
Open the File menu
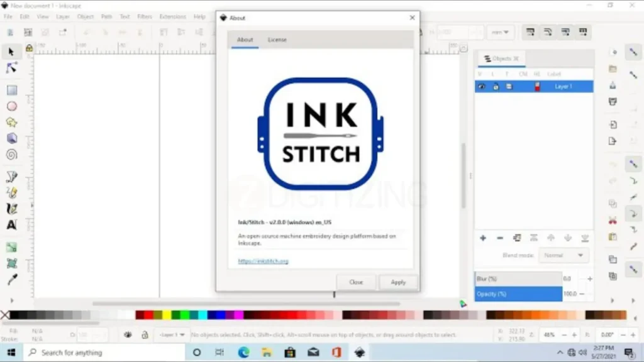click(x=7, y=16)
